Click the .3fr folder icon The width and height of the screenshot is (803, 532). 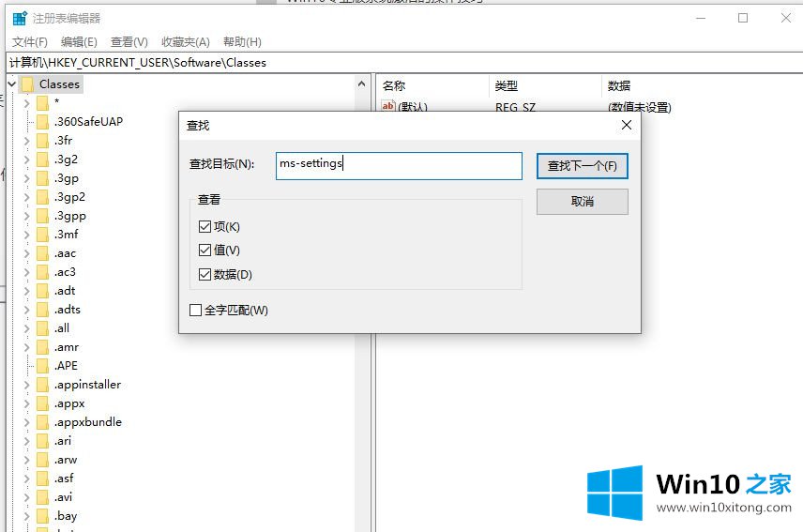pos(42,141)
